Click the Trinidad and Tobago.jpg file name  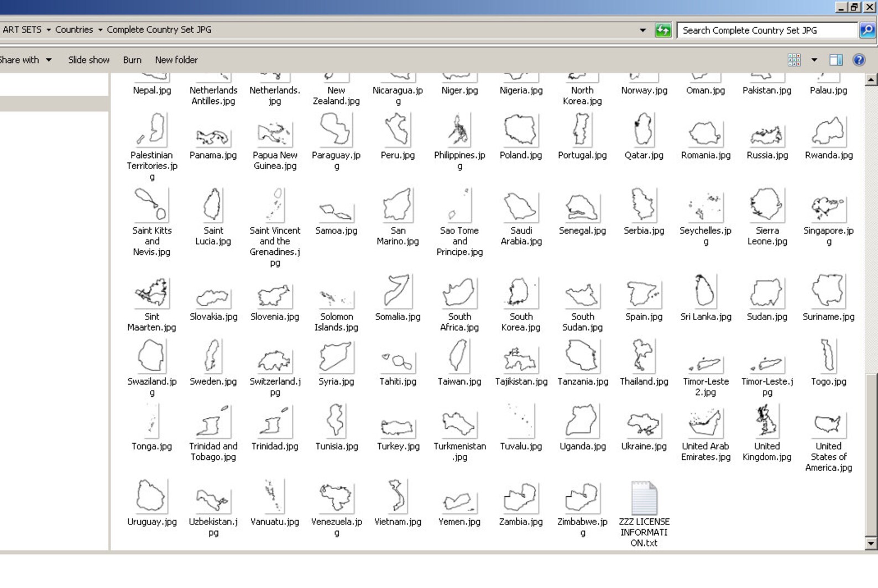(x=213, y=452)
